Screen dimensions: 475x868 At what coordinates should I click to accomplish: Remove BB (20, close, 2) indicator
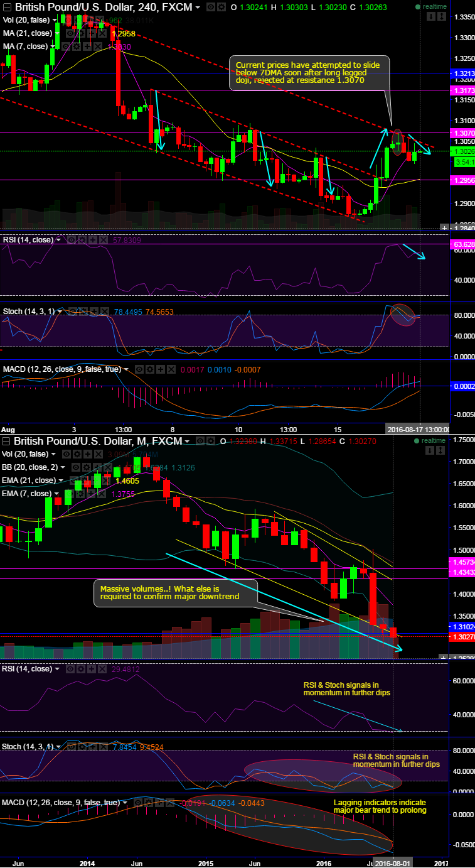click(x=107, y=467)
